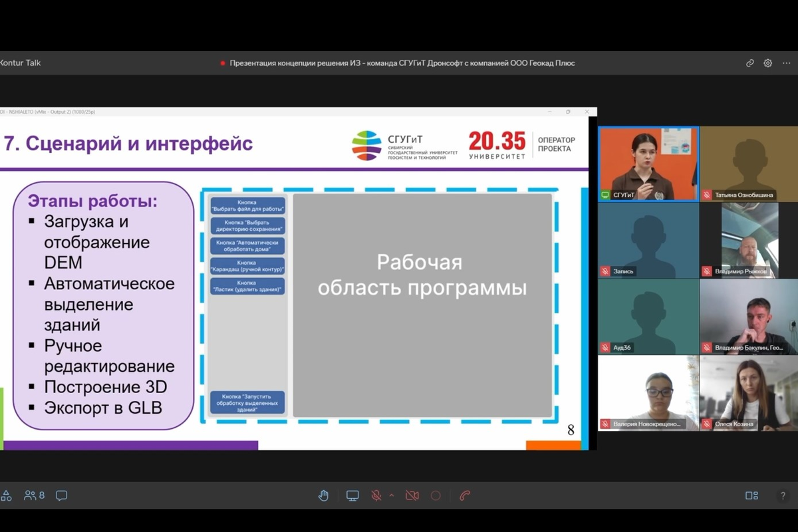Viewport: 798px width, 532px height.
Task: Click the Kontur Talk logo text
Action: (20, 63)
